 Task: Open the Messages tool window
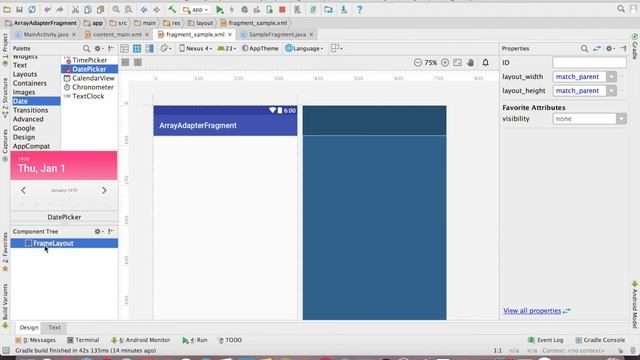(36, 340)
